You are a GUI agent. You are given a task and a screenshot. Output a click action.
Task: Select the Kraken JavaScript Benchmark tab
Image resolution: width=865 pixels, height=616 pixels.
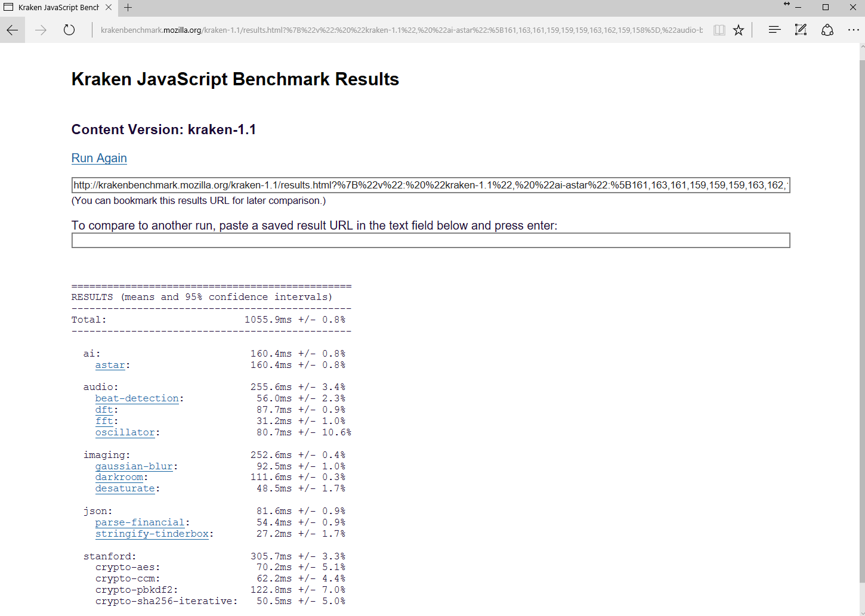[58, 8]
